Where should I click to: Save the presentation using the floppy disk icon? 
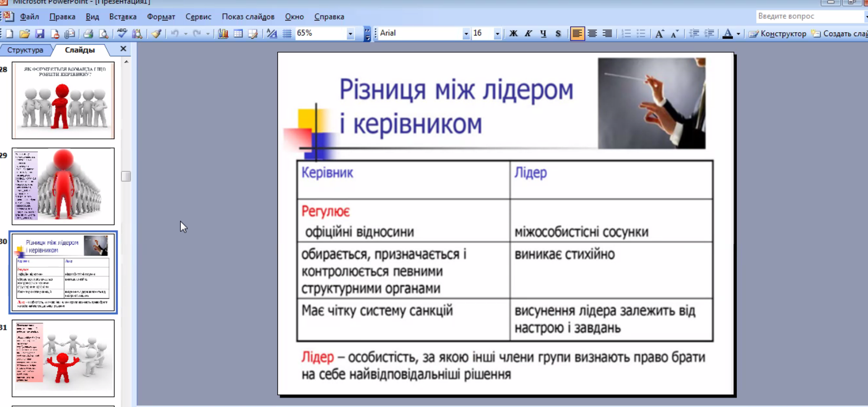click(x=39, y=34)
